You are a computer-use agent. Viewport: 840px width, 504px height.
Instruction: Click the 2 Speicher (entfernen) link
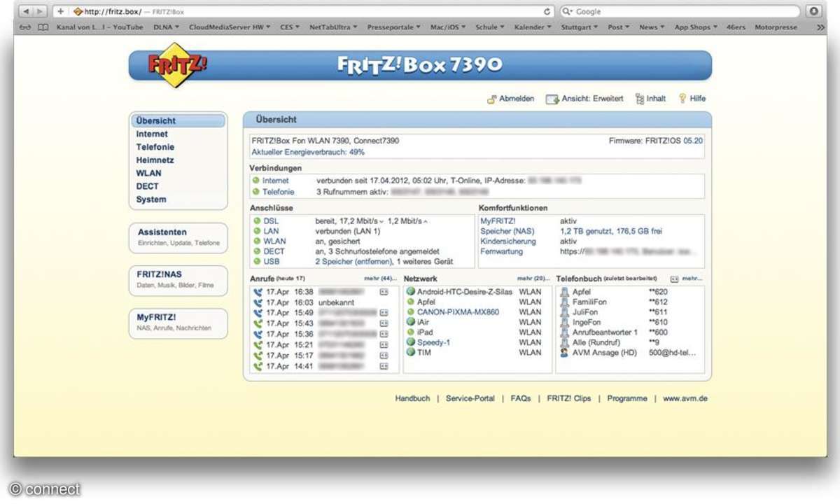point(353,262)
